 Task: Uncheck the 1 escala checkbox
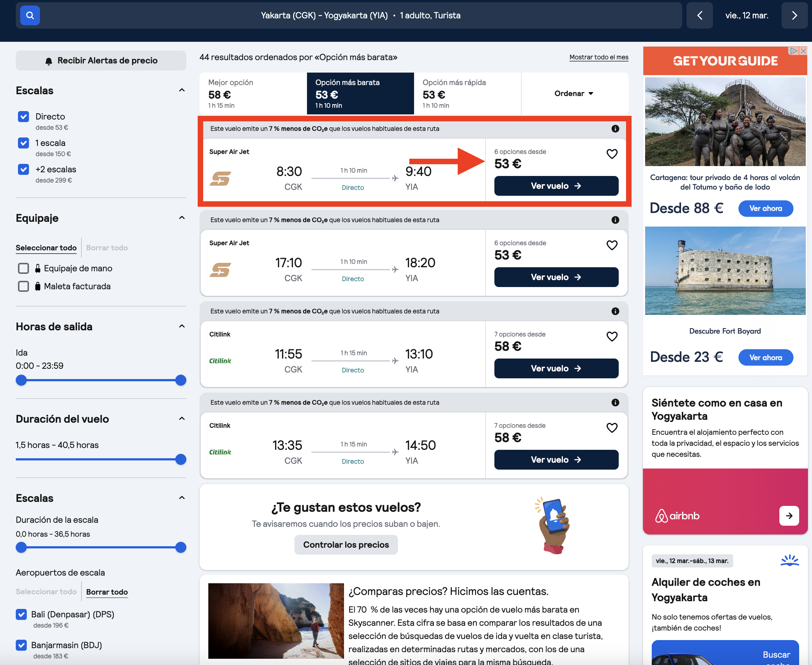click(23, 143)
